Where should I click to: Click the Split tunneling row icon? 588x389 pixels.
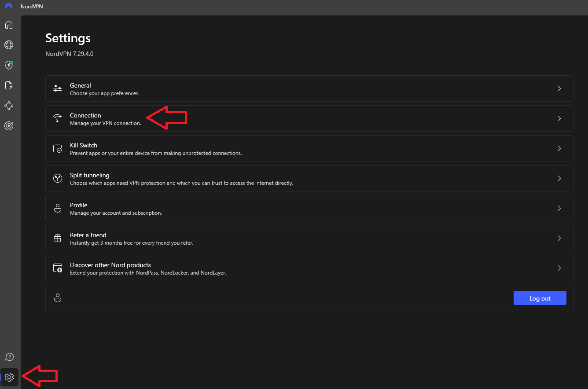pos(58,178)
